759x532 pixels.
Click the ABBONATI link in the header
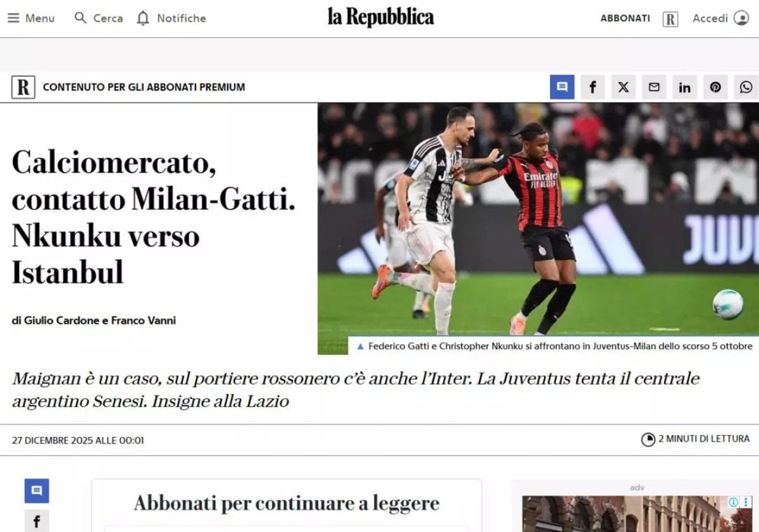[x=625, y=18]
